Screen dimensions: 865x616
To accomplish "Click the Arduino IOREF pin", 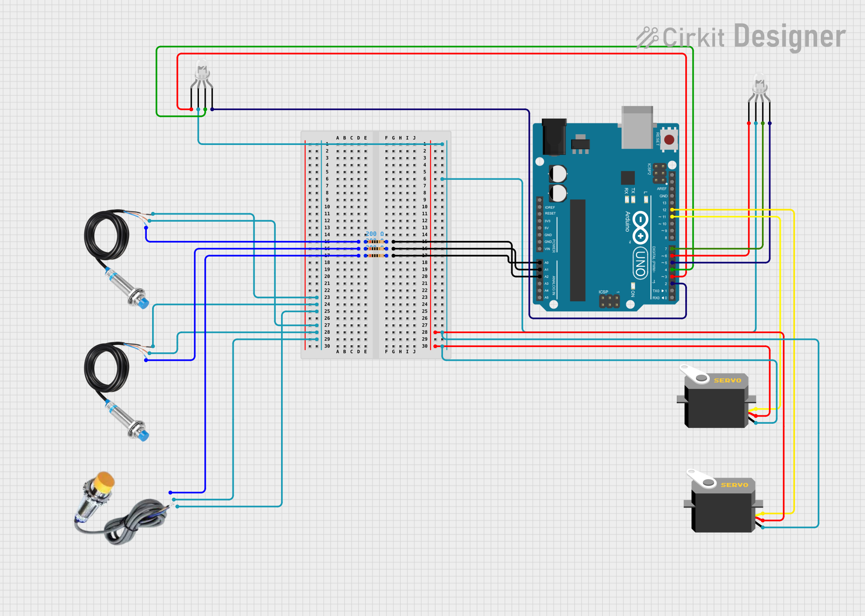I will coord(540,207).
